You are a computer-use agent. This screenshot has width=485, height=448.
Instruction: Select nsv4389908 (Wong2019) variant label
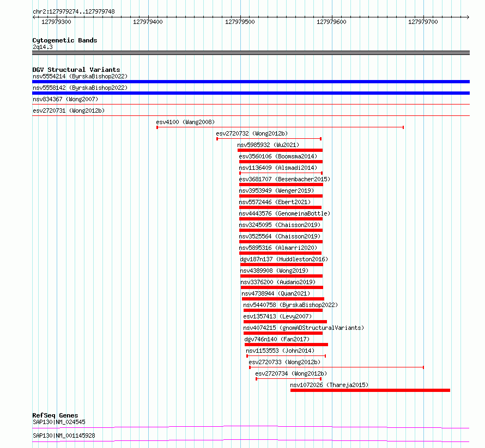(274, 271)
